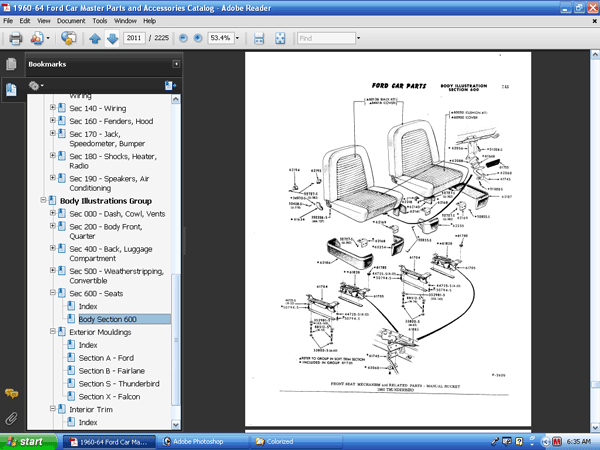Open the Window menu
Image resolution: width=600 pixels, height=450 pixels.
coord(125,21)
